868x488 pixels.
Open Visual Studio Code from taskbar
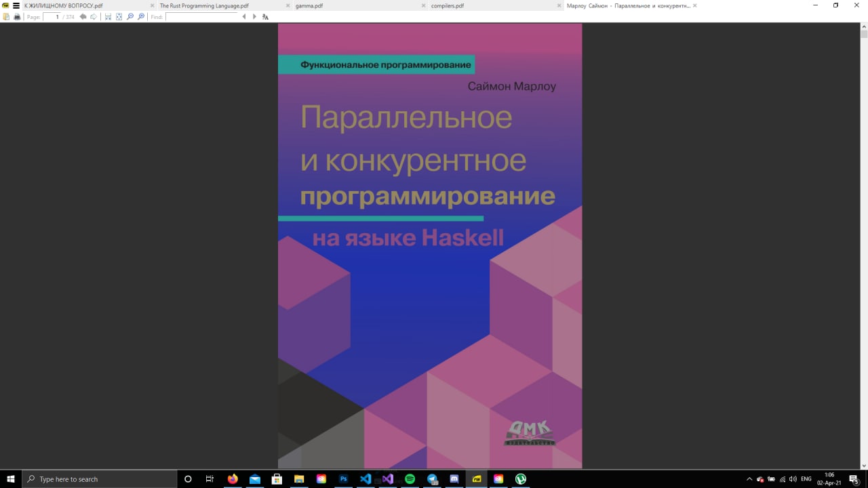[x=366, y=479]
